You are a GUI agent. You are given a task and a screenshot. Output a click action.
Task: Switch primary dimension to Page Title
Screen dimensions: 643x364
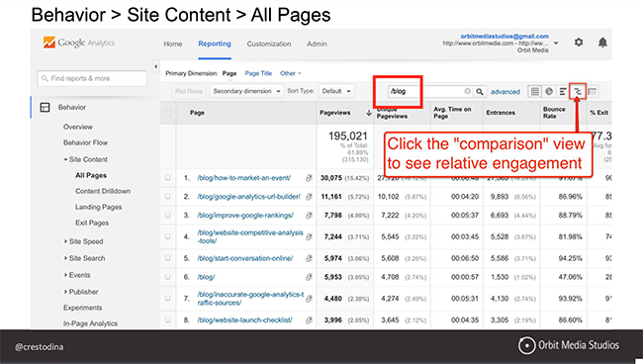258,73
